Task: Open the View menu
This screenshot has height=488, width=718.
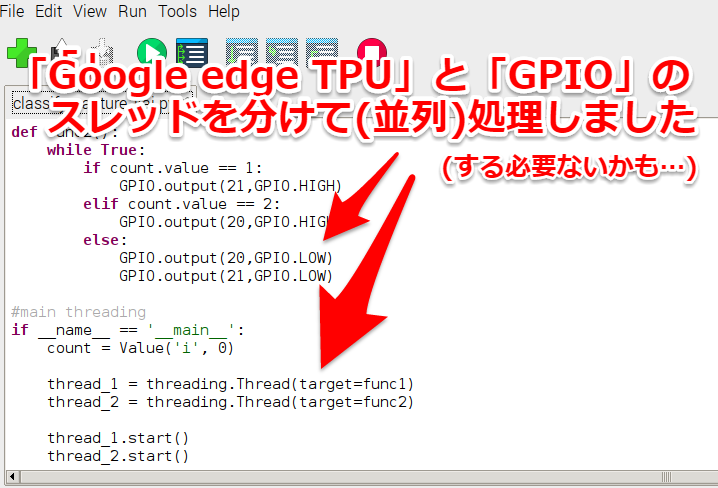Action: [x=90, y=11]
